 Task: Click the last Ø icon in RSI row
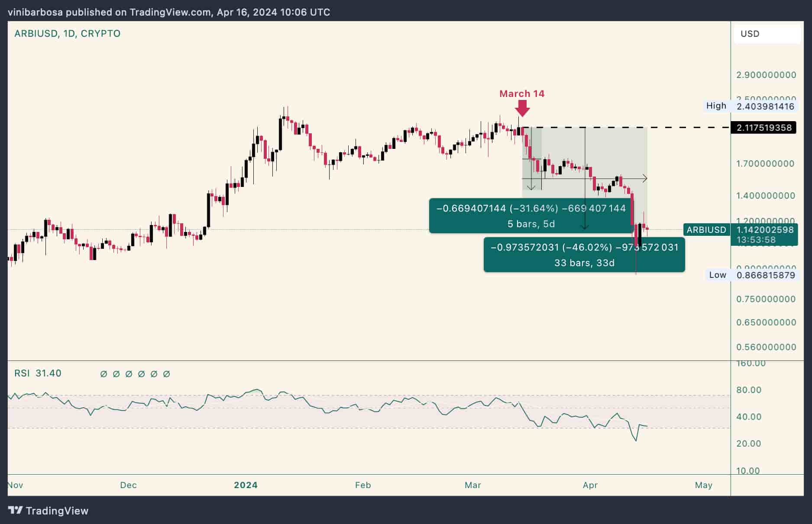168,373
